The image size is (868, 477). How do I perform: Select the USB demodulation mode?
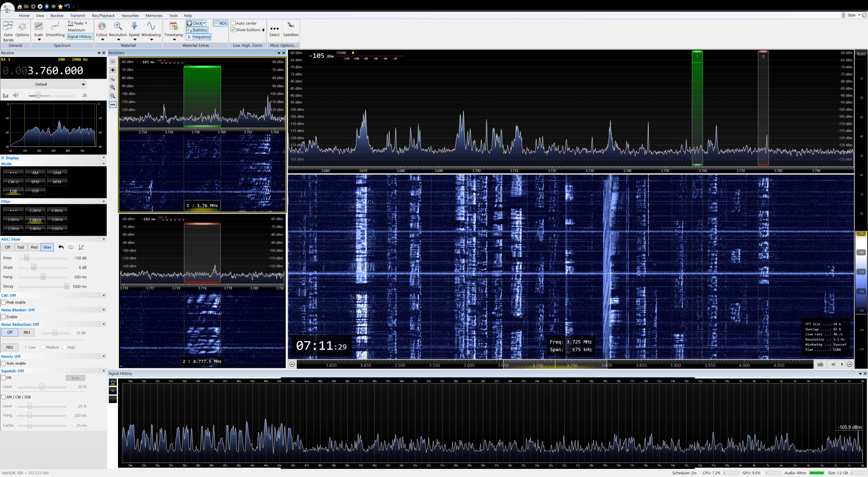point(35,191)
